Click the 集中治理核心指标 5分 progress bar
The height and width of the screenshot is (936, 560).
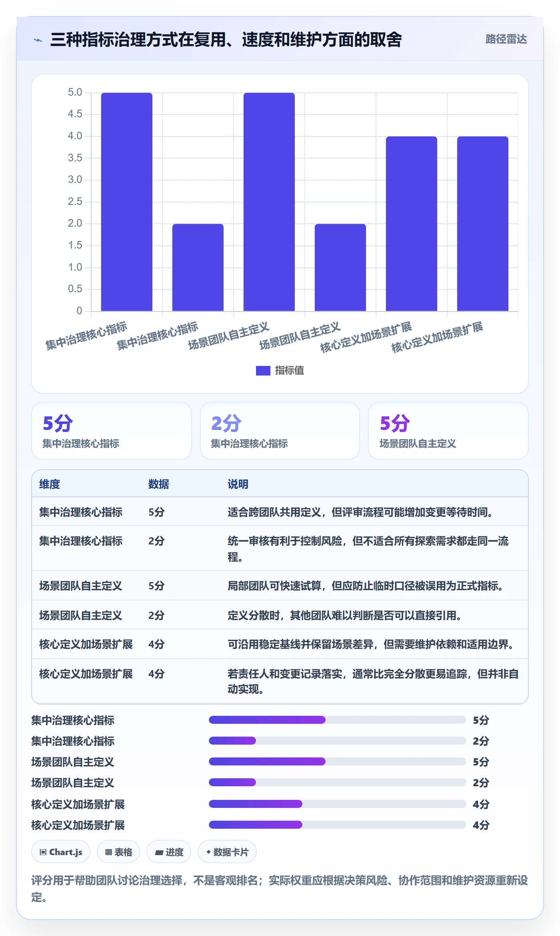[337, 720]
